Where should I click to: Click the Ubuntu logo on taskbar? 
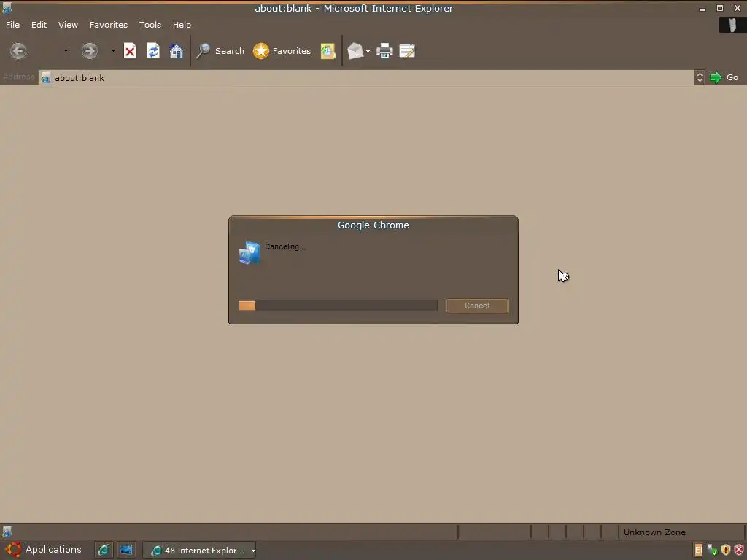click(x=13, y=550)
